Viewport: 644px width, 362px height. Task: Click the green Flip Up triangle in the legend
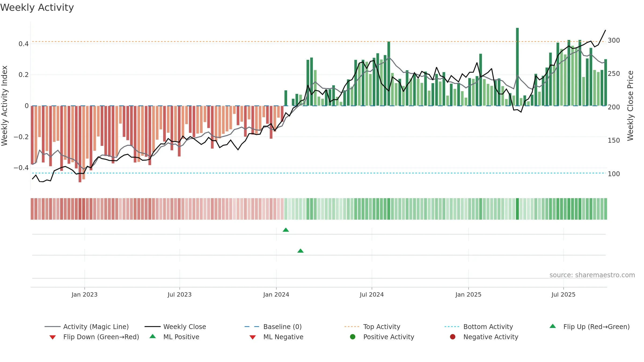(x=553, y=326)
